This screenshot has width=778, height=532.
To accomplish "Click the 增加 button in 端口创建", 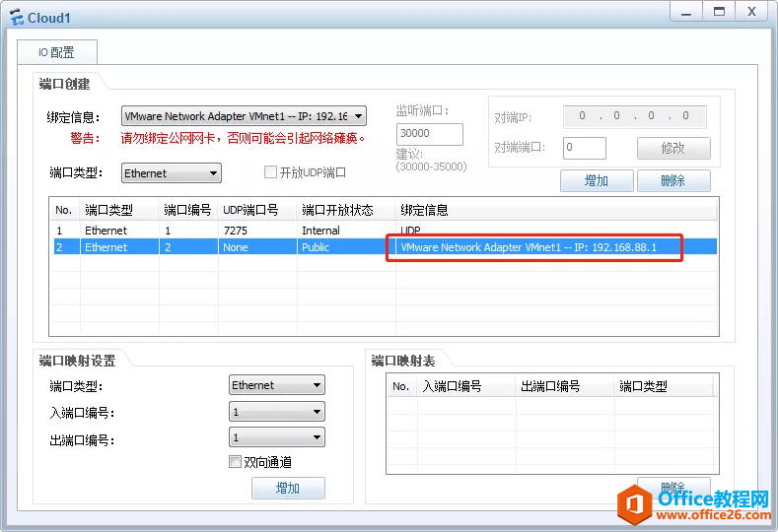I will click(597, 180).
